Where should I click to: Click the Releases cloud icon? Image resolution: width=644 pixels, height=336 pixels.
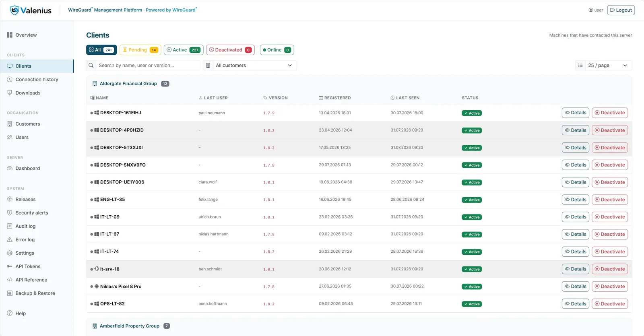click(x=10, y=200)
